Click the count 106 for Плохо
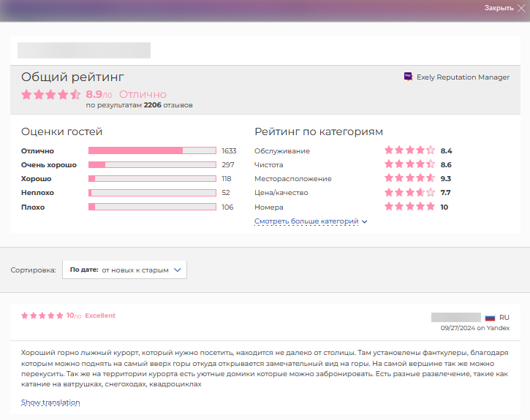The width and height of the screenshot is (530, 420). pyautogui.click(x=227, y=207)
